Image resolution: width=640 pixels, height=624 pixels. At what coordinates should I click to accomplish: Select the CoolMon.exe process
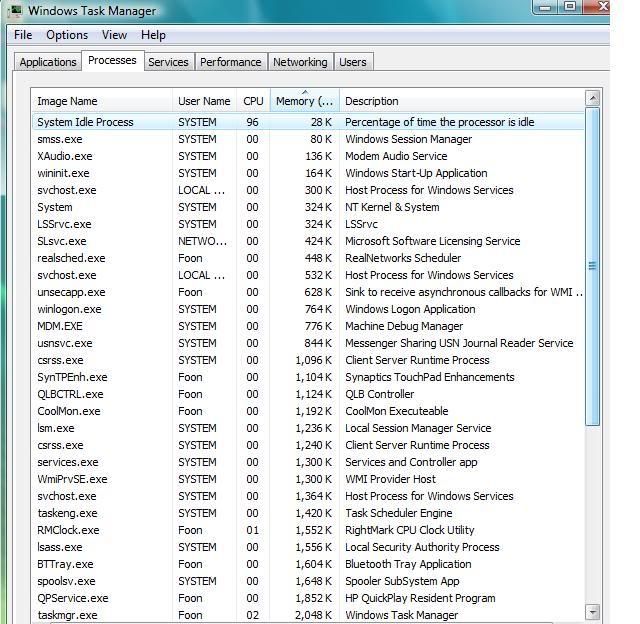[308, 411]
